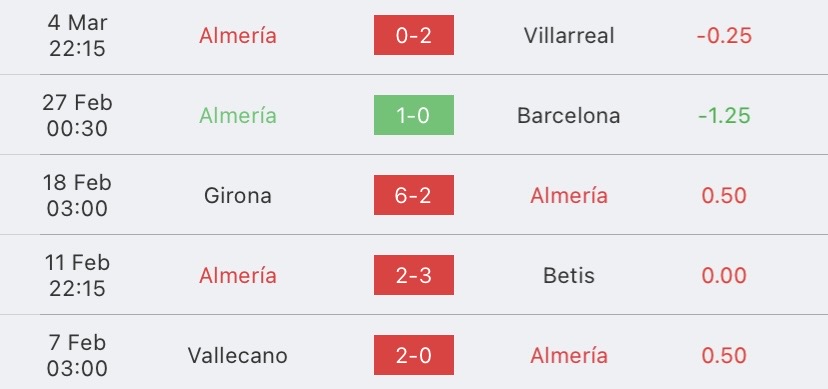This screenshot has height=389, width=828.
Task: Select Girona team name
Action: (238, 195)
